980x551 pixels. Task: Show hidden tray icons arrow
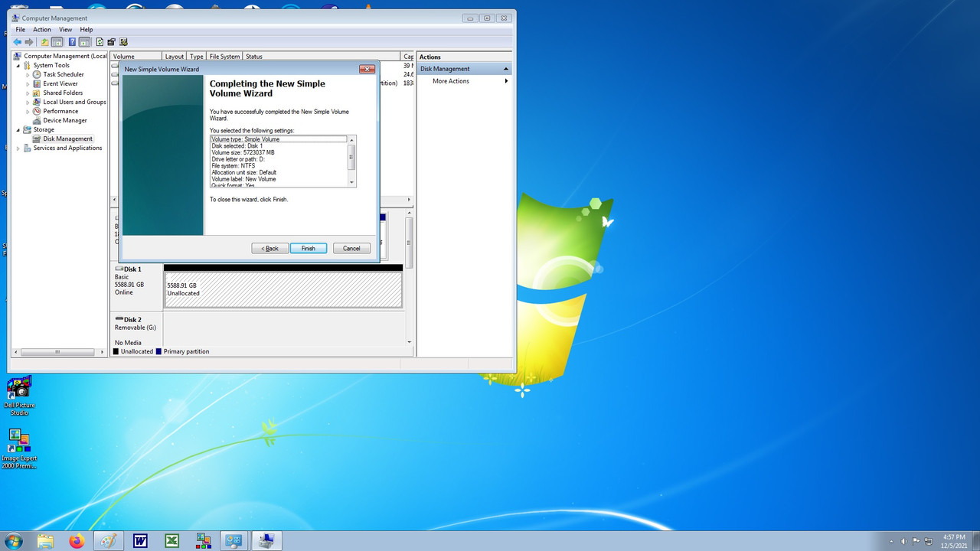pyautogui.click(x=890, y=541)
